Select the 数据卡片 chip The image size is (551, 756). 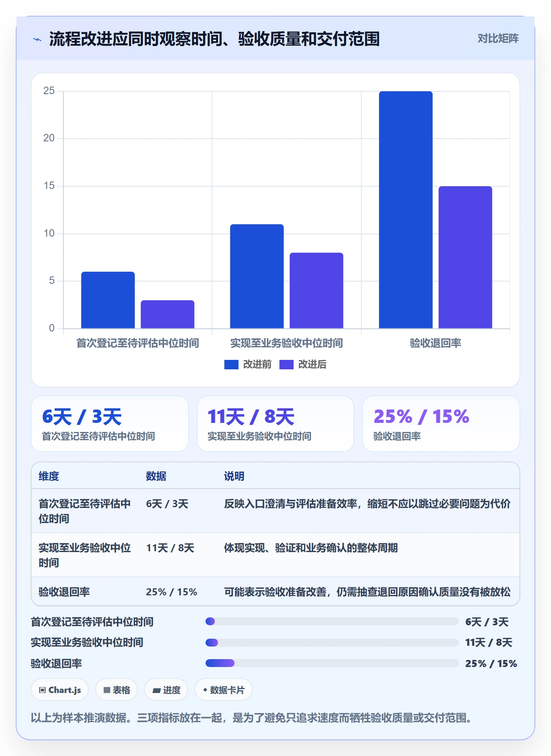pyautogui.click(x=224, y=690)
